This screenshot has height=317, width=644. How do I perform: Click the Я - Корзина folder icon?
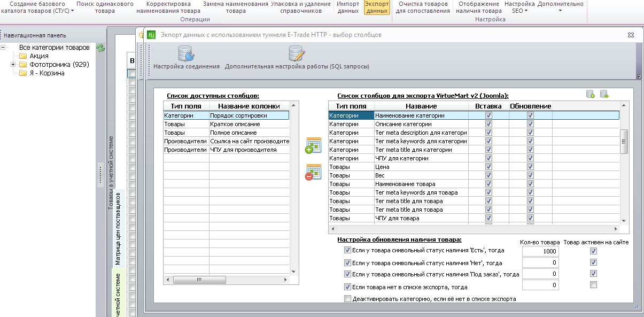(x=23, y=73)
